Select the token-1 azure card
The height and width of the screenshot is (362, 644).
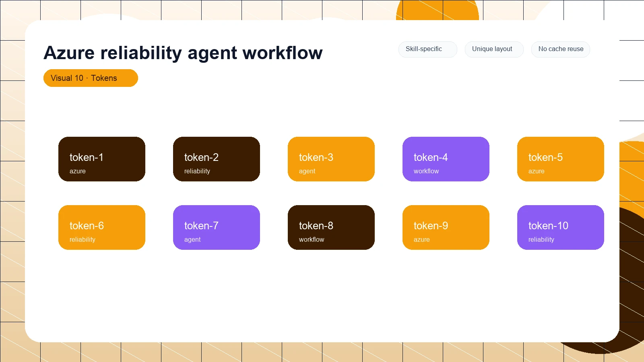[x=102, y=159]
